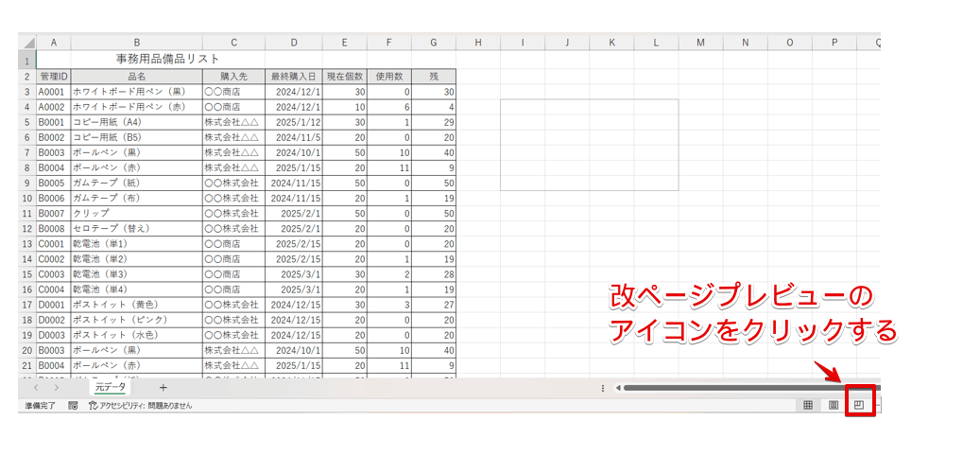Select column D header
Screen dimensions: 980x456
(x=294, y=44)
